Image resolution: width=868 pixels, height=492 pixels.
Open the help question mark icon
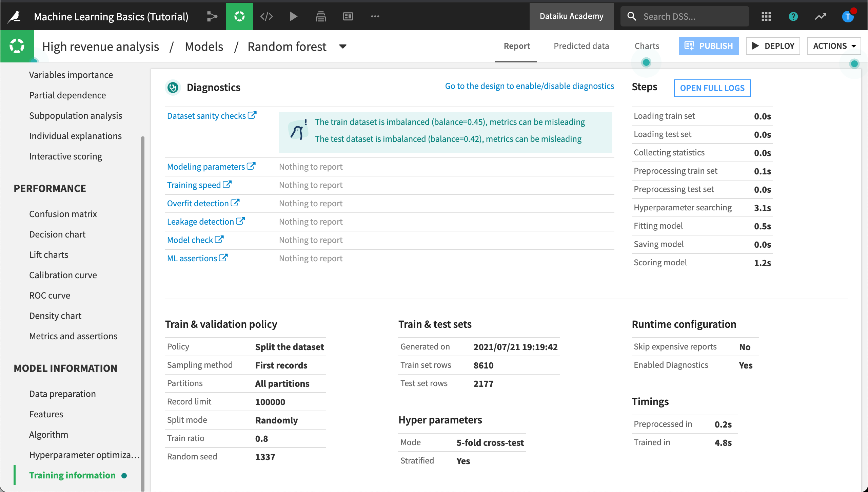coord(793,16)
